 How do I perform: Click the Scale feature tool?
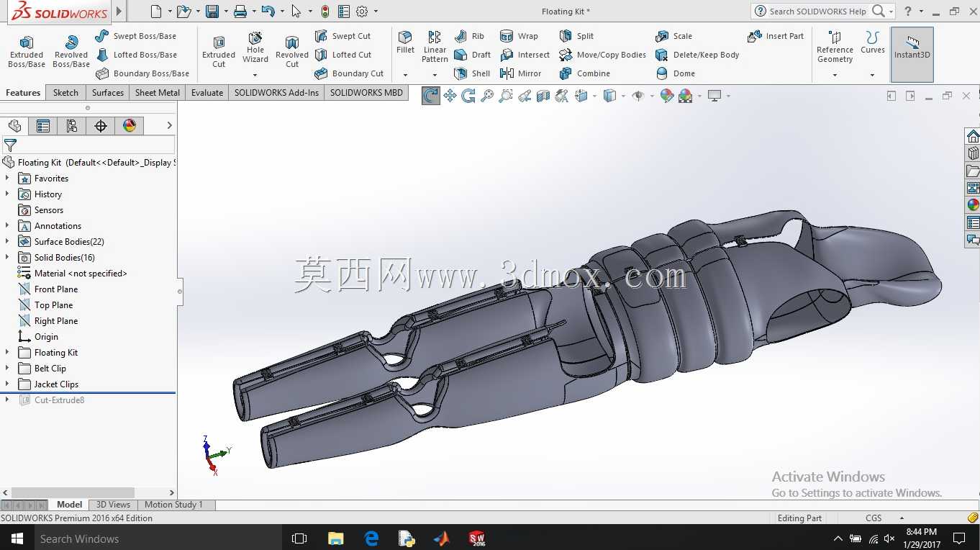pyautogui.click(x=673, y=36)
